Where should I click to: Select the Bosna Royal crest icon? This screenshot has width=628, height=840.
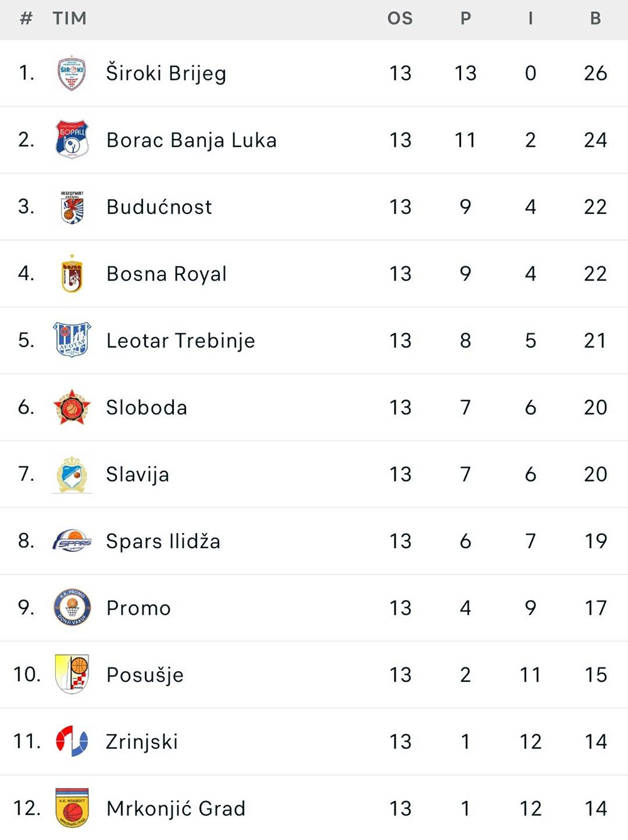coord(72,274)
